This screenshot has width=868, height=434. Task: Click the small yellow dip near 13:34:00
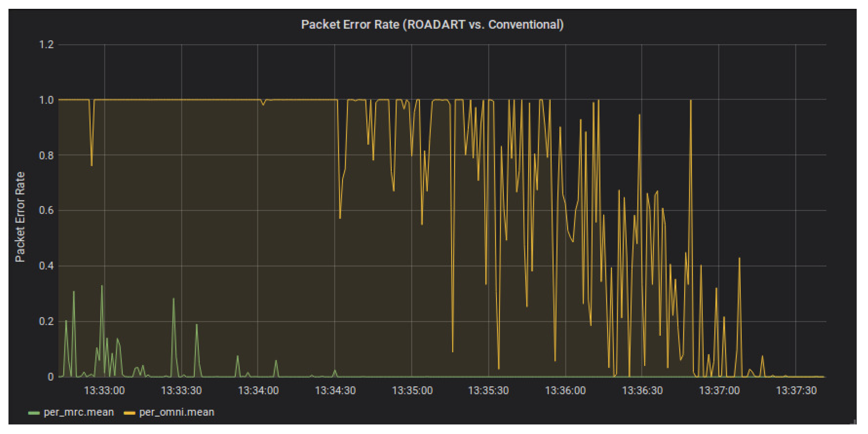coord(263,105)
